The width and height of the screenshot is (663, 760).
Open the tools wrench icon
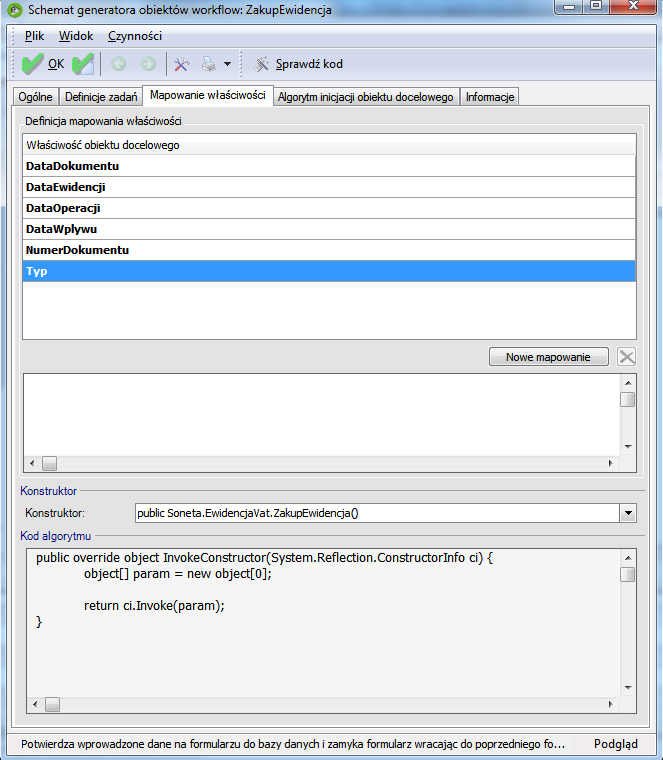(182, 64)
